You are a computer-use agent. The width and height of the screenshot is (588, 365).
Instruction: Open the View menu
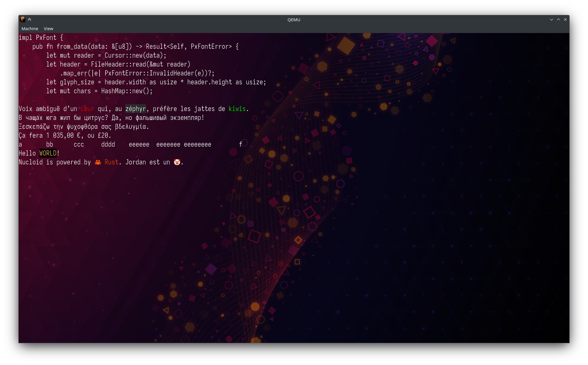(48, 29)
